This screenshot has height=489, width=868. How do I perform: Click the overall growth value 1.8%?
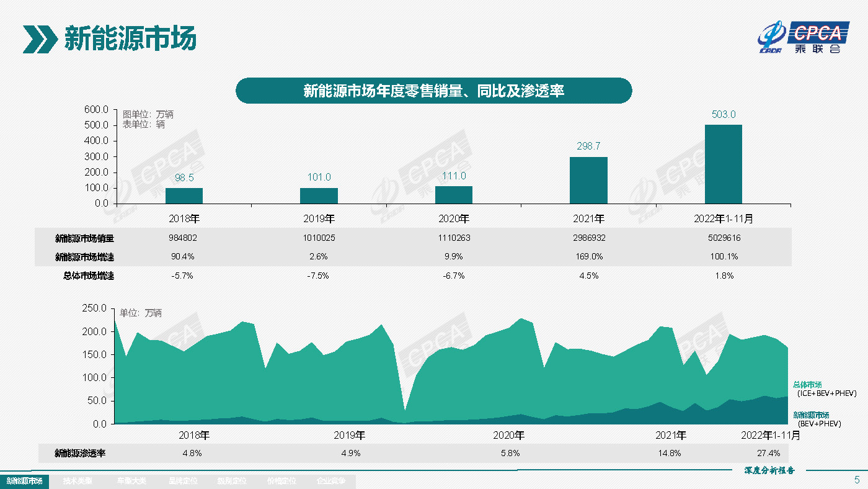tap(724, 276)
